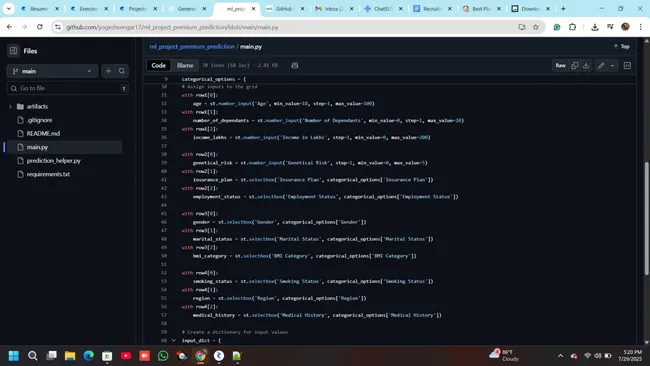Open file search in the Files panel
This screenshot has height=366, width=650.
pos(122,71)
